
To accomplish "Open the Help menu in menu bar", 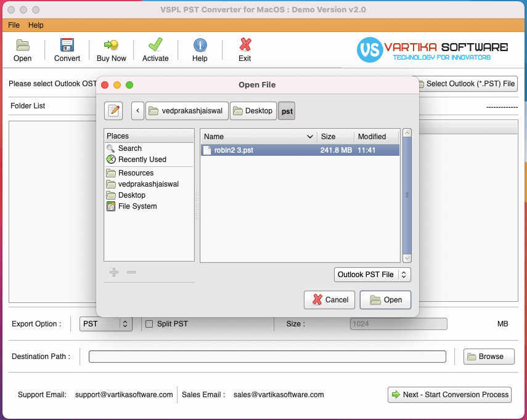I will [36, 25].
